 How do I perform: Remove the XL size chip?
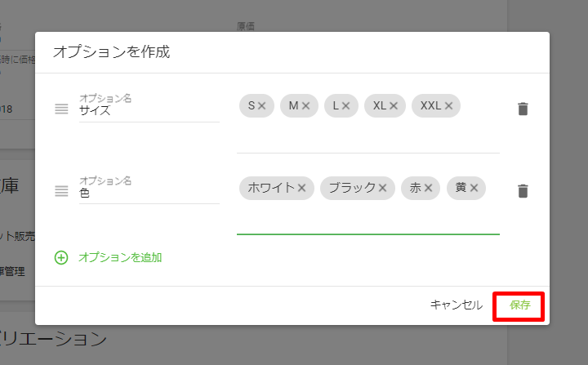(x=393, y=105)
